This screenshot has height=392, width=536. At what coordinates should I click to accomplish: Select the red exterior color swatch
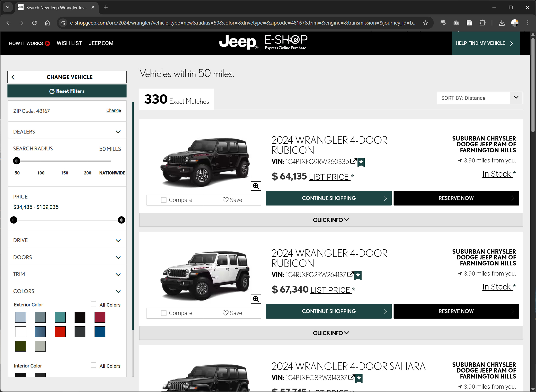coord(60,332)
